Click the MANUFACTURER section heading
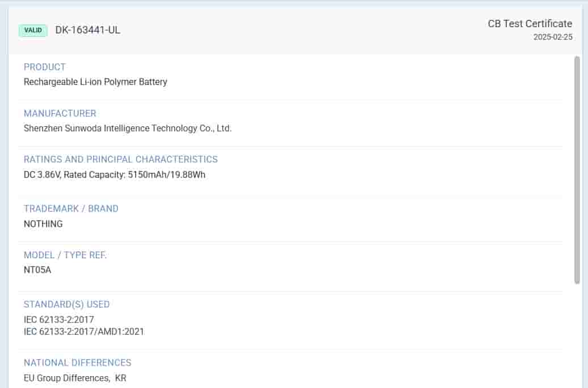Viewport: 588px width, 388px height. pos(60,113)
